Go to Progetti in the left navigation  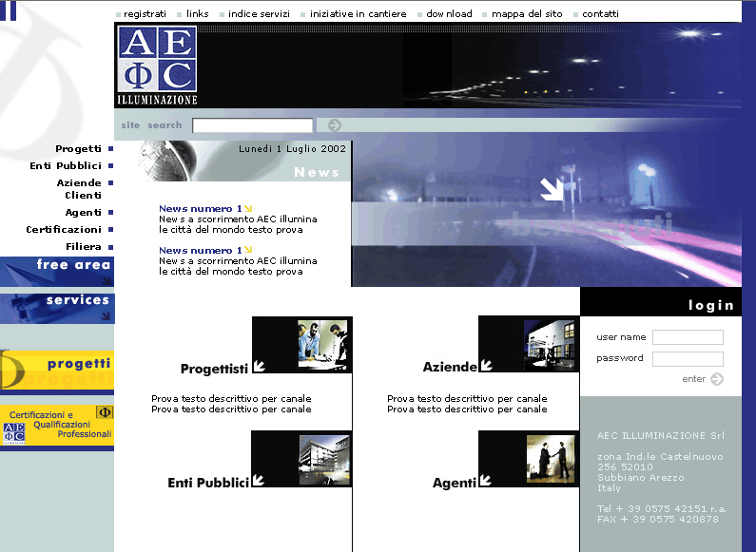78,149
